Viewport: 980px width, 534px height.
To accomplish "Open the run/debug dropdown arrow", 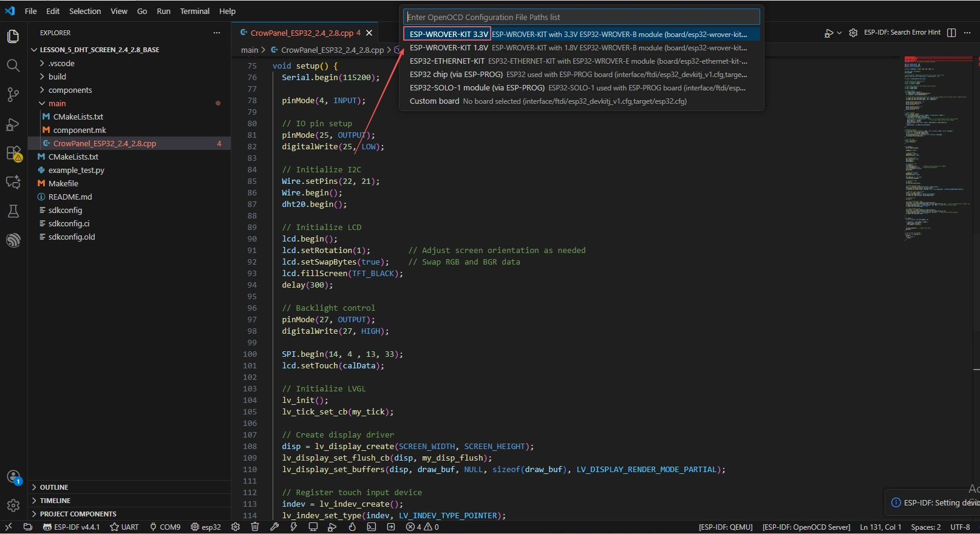I will (x=839, y=33).
